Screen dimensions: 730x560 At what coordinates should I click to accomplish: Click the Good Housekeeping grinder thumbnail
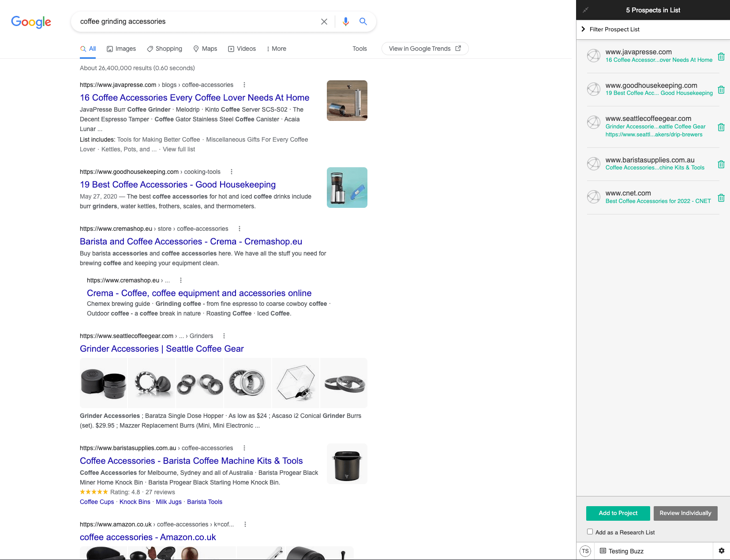tap(347, 188)
